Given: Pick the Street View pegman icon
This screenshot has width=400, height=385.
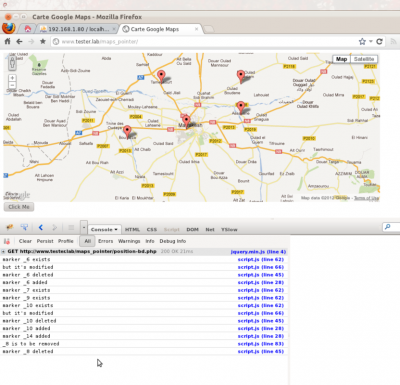Looking at the screenshot, I should [x=12, y=63].
